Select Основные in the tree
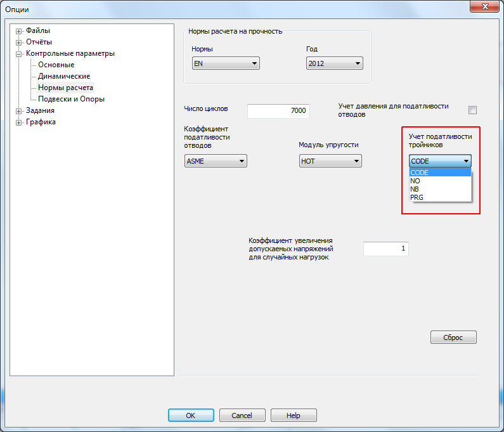Screen dimensions: 504x432 56,65
